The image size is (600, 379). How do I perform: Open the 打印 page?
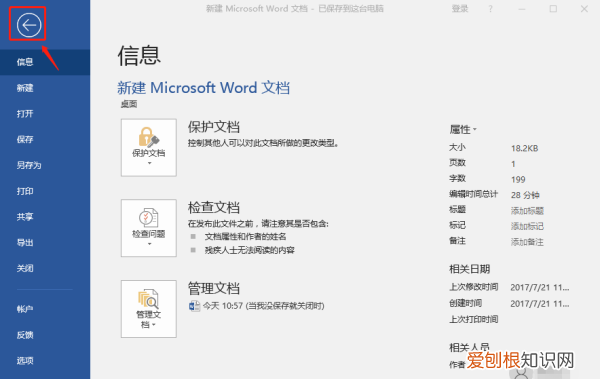point(45,191)
